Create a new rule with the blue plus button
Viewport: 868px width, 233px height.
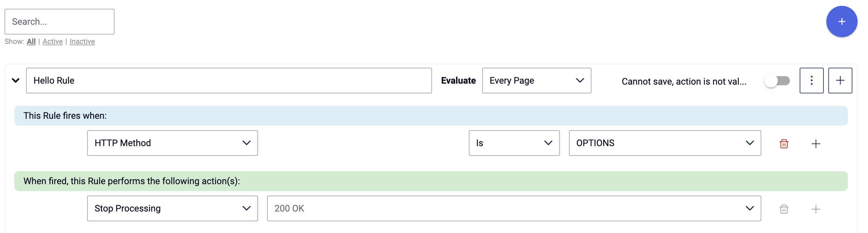tap(841, 21)
